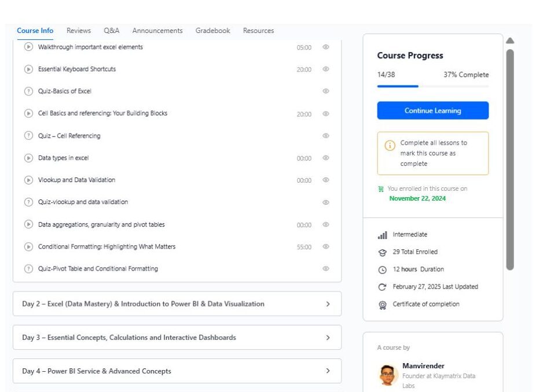This screenshot has height=392, width=543.
Task: Click play icon beside Conditional Formatting lesson
Action: 28,247
